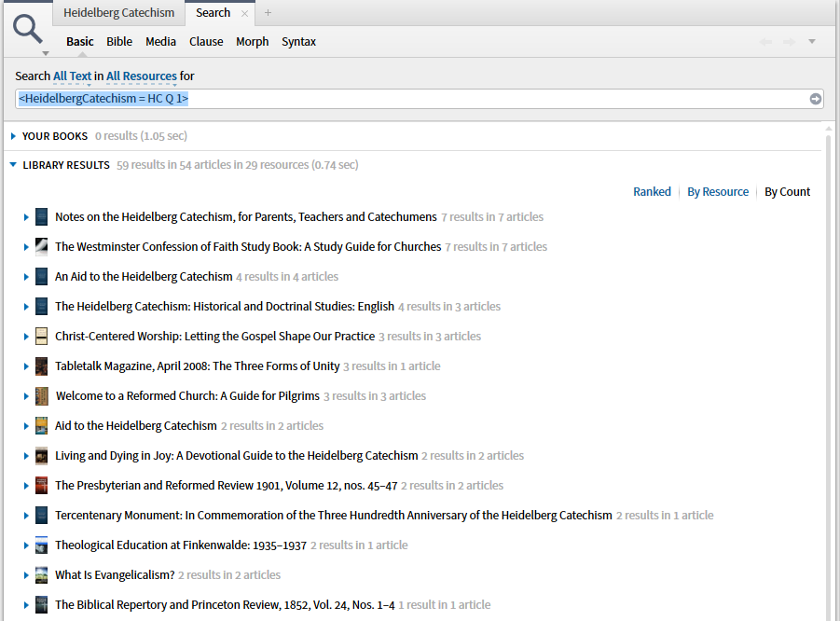Expand Tercentenary Monument results
The height and width of the screenshot is (621, 840).
(x=26, y=516)
